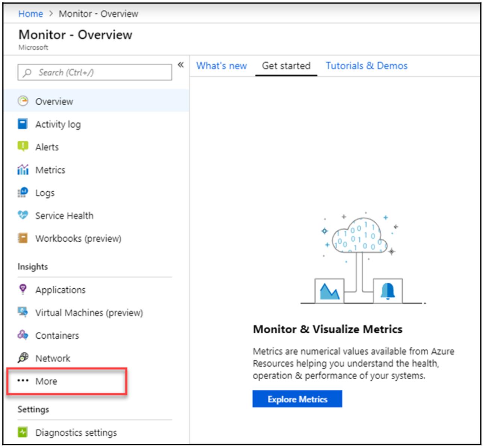Switch to the What's new tab
483x448 pixels.
click(x=222, y=66)
